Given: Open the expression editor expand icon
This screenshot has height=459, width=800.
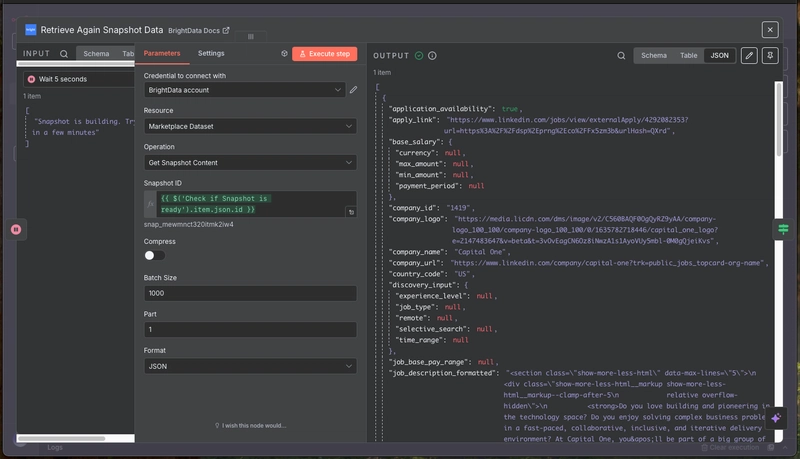Looking at the screenshot, I should (351, 212).
